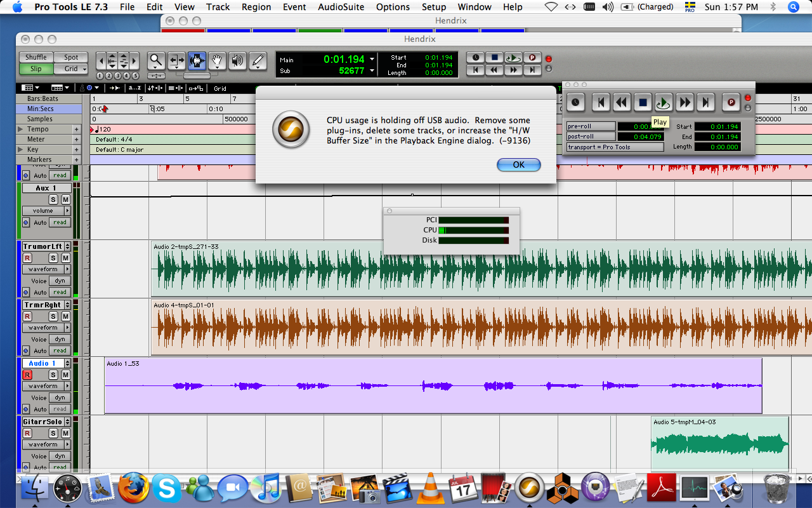Viewport: 812px width, 508px height.
Task: Open the ruler view selector dropdown
Action: [x=60, y=88]
